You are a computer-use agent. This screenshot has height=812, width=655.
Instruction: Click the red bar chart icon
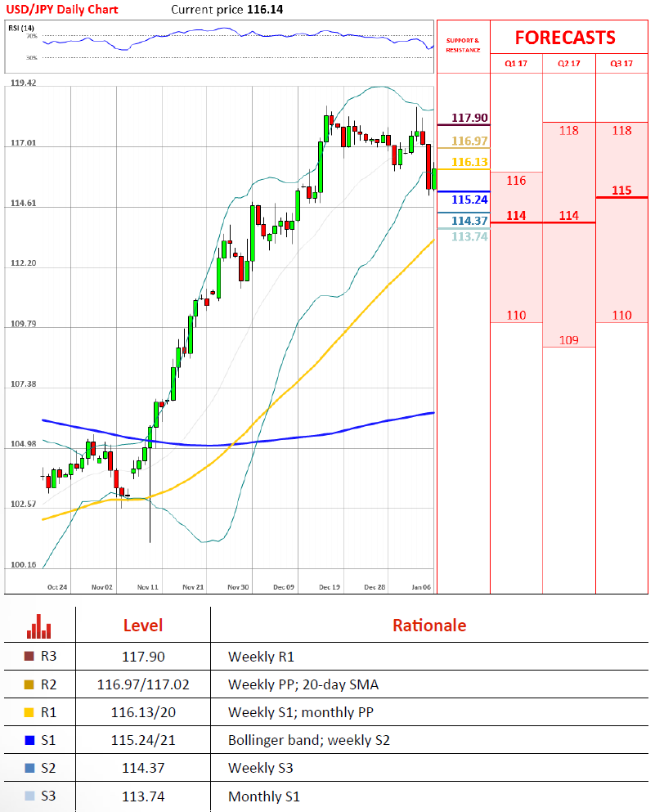(38, 626)
